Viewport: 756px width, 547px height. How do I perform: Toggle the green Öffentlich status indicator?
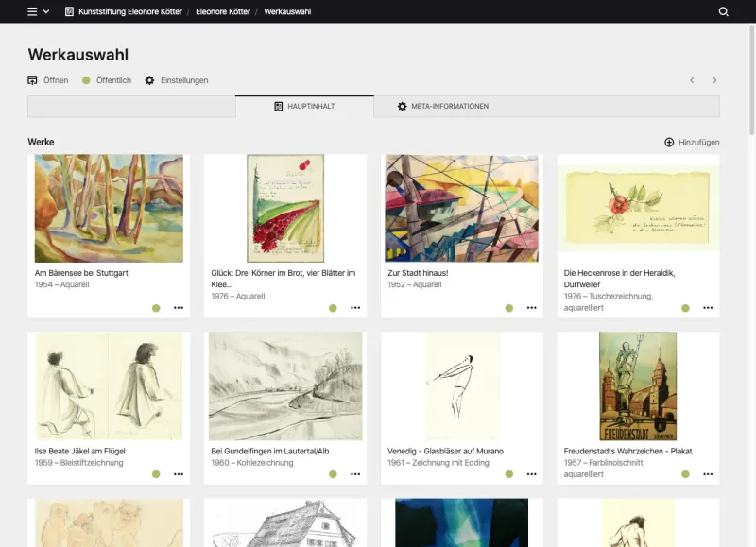point(84,80)
